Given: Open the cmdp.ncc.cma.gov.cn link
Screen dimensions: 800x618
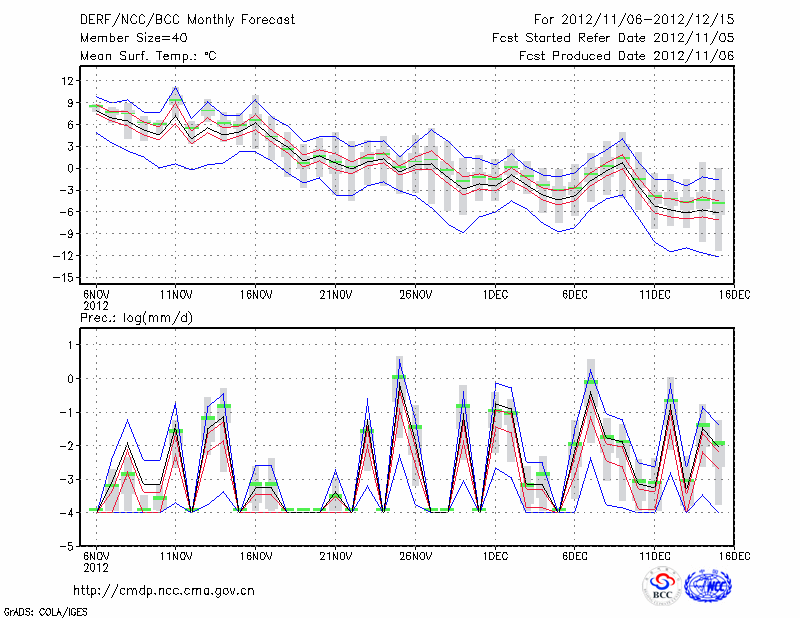Looking at the screenshot, I should coord(164,590).
